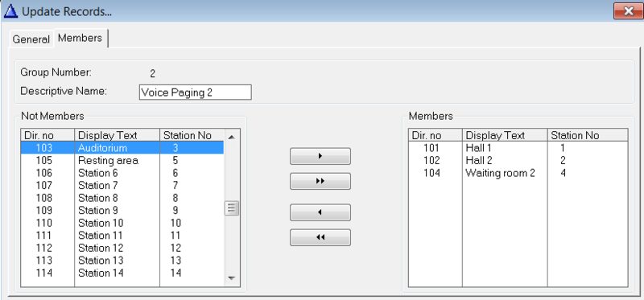Viewport: 644px width, 300px height.
Task: Click directory number 101 in Members list
Action: [431, 148]
